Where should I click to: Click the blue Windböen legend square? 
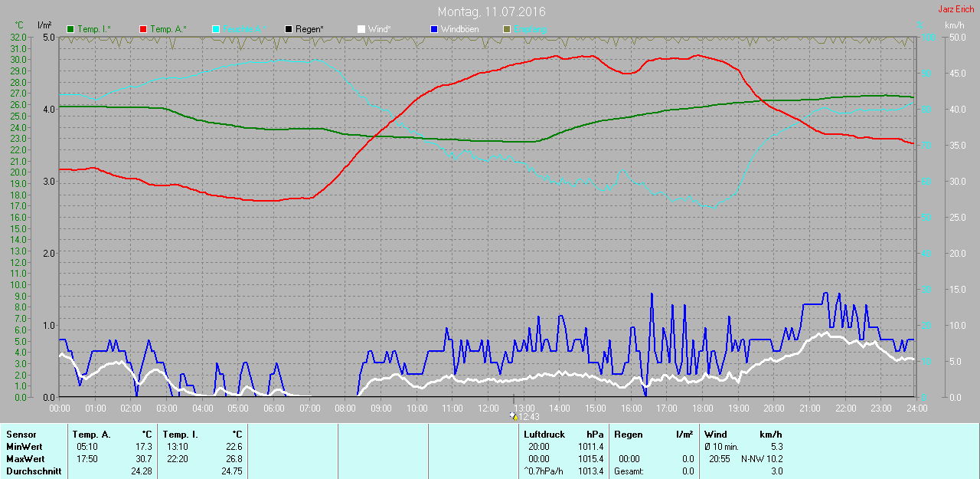pyautogui.click(x=434, y=29)
